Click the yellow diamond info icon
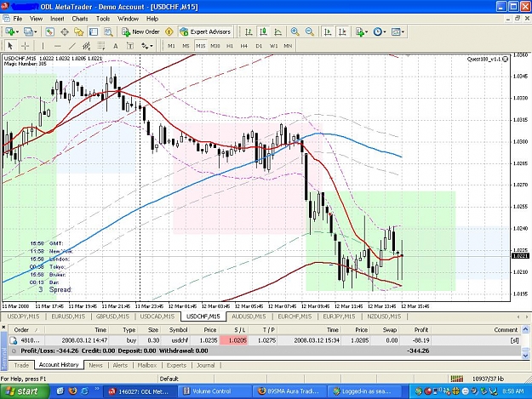Screen dimensions: 532x399 (169, 31)
